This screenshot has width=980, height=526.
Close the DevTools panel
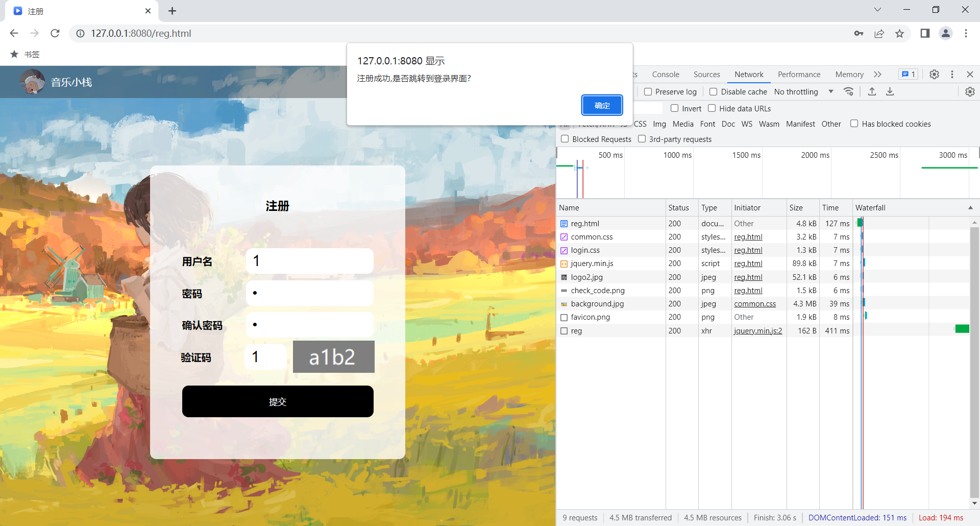pos(970,74)
